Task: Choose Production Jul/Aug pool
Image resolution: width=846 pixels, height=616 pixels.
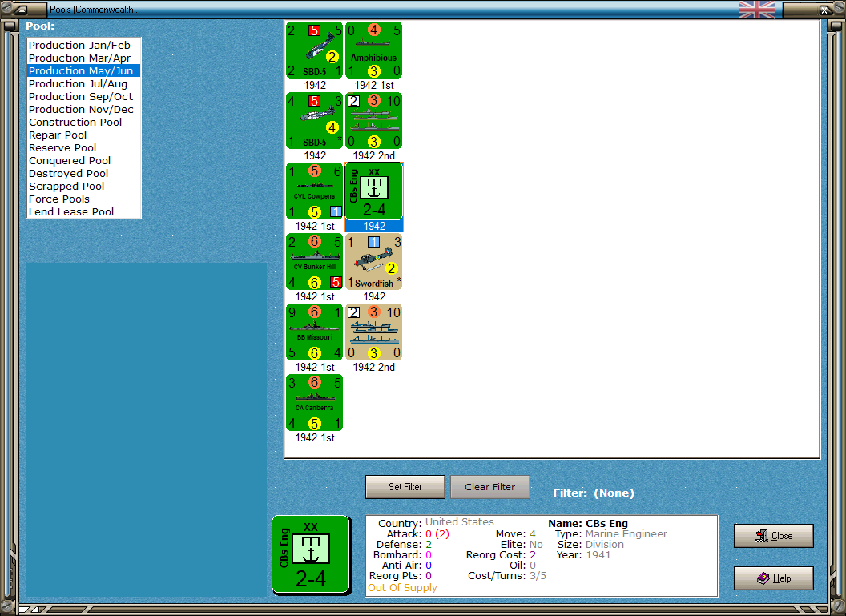Action: [83, 83]
